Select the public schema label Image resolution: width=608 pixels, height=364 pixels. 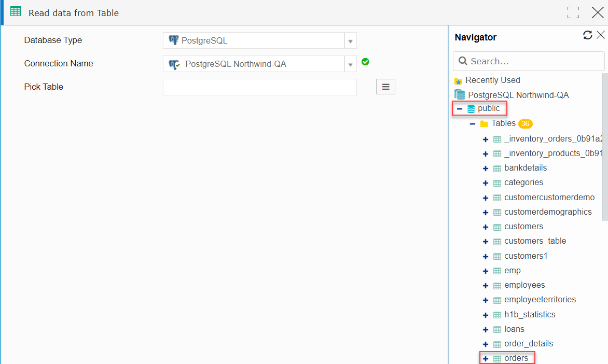[489, 108]
